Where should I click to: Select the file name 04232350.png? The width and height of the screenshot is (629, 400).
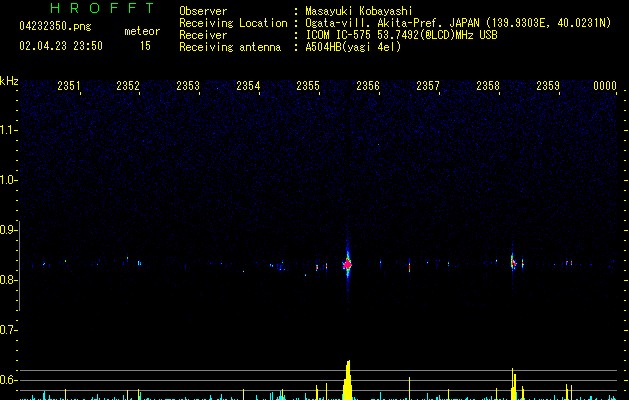[x=55, y=26]
